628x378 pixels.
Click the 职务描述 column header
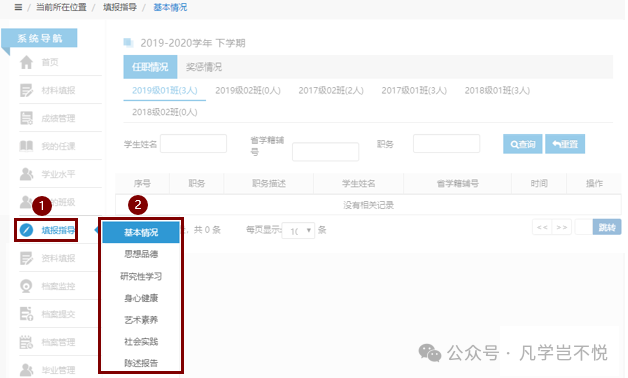click(269, 183)
